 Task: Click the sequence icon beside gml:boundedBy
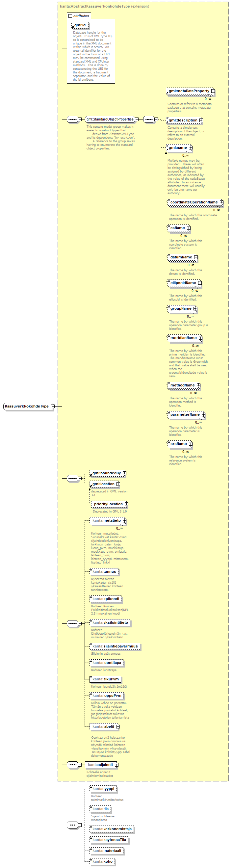(x=72, y=479)
